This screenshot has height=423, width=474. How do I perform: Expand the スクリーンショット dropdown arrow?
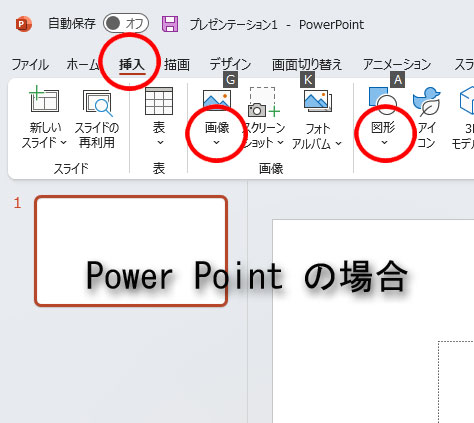click(281, 143)
